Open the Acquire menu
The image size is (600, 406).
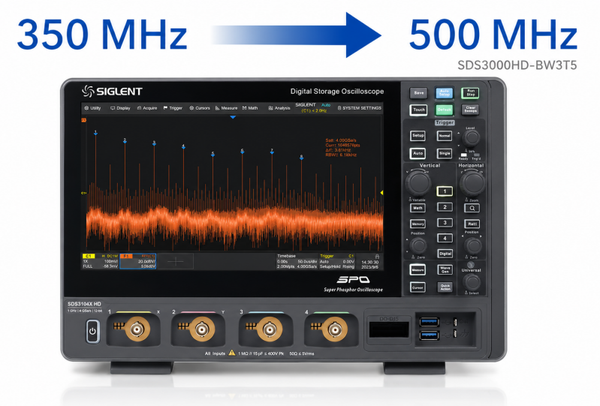point(147,108)
